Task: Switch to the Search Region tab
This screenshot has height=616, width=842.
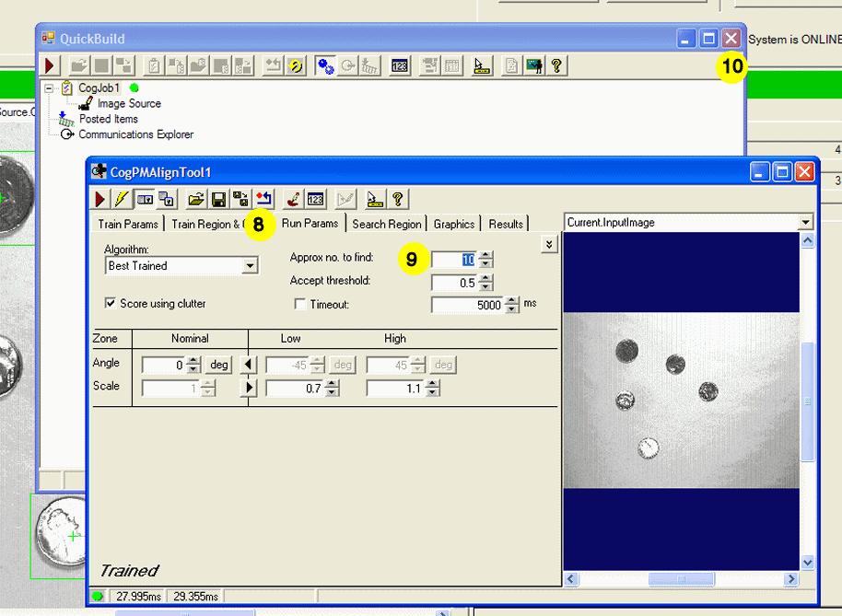Action: (386, 224)
